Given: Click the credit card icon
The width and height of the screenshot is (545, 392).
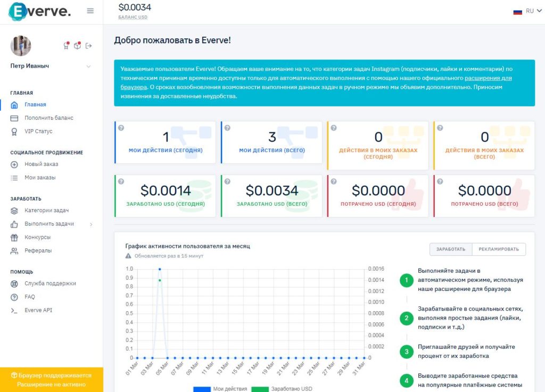Looking at the screenshot, I should click(14, 118).
